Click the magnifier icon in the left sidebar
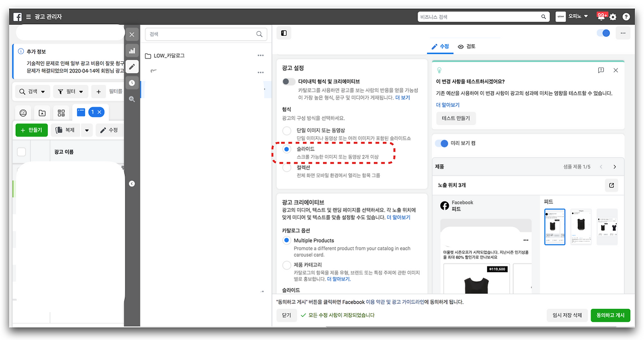644x340 pixels. coord(132,99)
